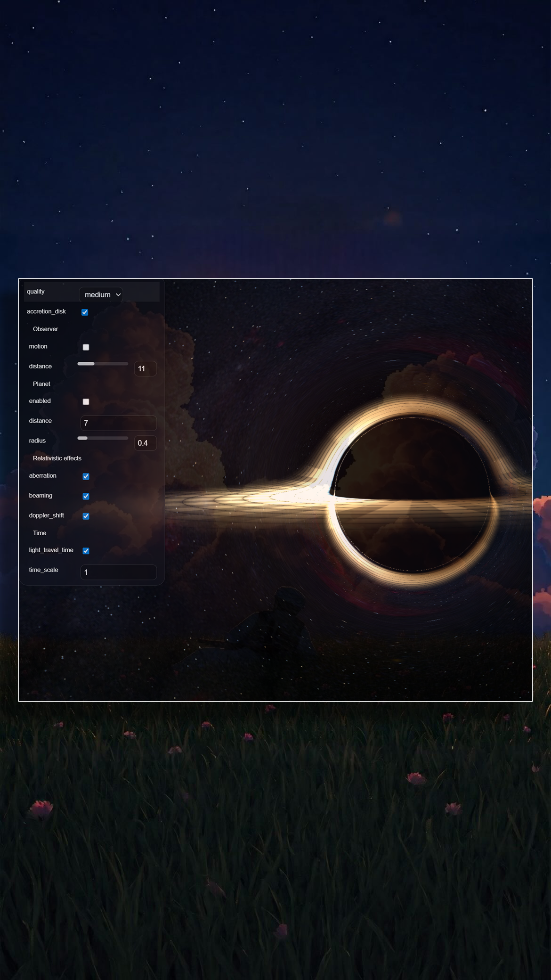Focus the radius value field showing 0.4

(145, 443)
